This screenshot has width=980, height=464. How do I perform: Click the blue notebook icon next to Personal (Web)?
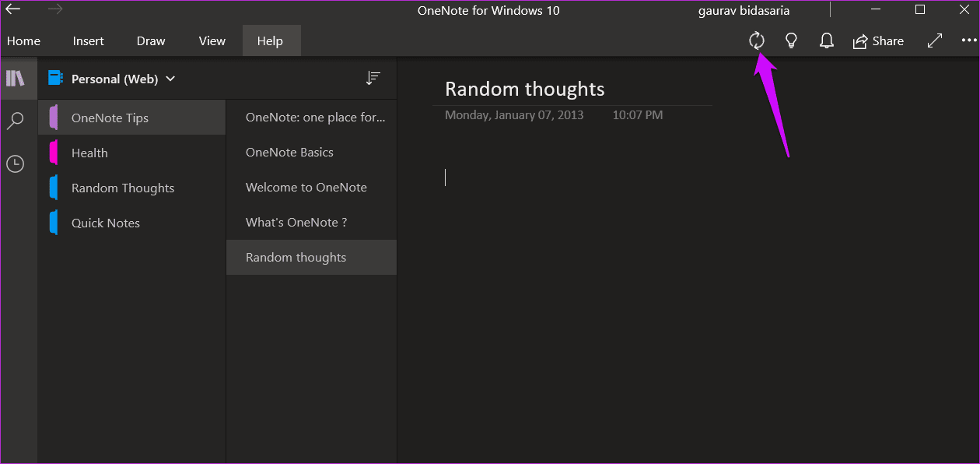(55, 78)
